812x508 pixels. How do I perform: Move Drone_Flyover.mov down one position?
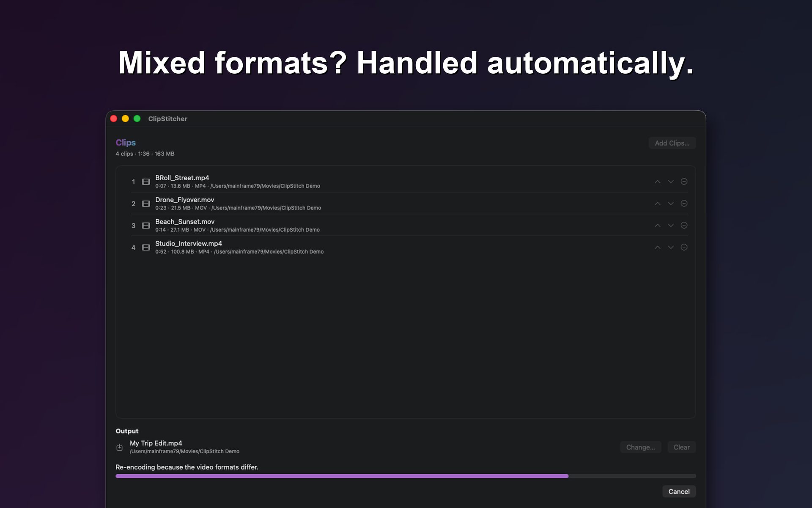(671, 204)
